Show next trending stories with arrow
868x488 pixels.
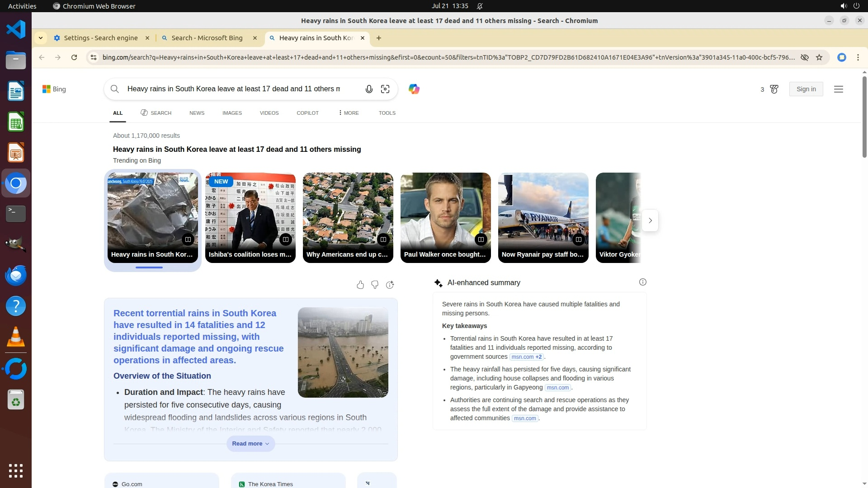pyautogui.click(x=650, y=221)
